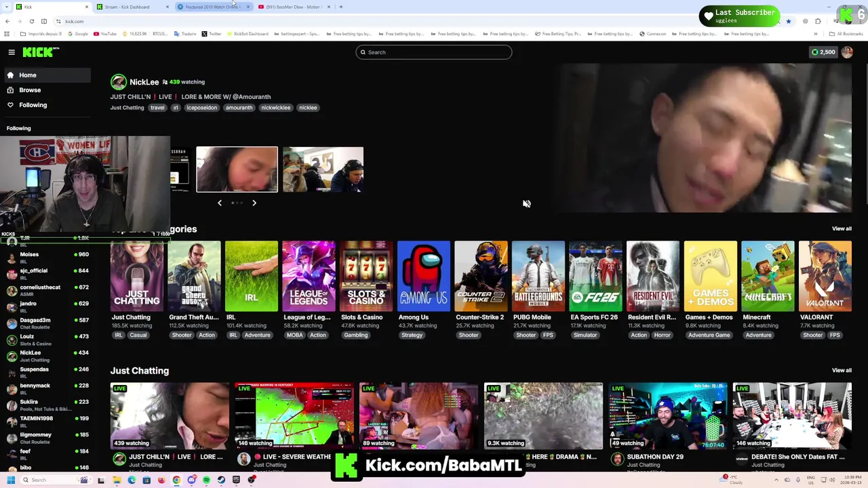Open the IRL grass category card
The height and width of the screenshot is (488, 868).
[x=252, y=277]
